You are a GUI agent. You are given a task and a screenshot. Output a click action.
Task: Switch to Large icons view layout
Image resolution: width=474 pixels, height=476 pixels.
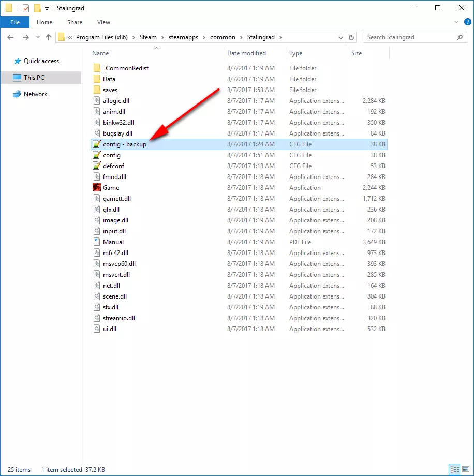(466, 470)
